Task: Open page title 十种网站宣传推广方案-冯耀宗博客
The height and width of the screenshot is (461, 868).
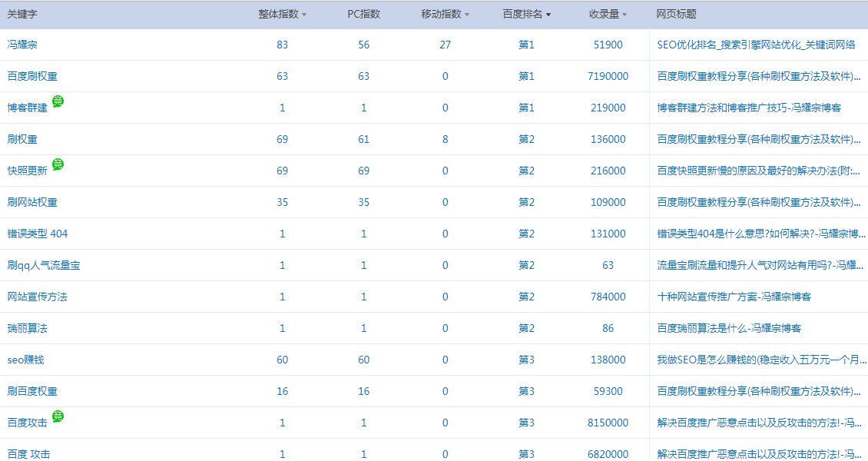Action: point(734,297)
